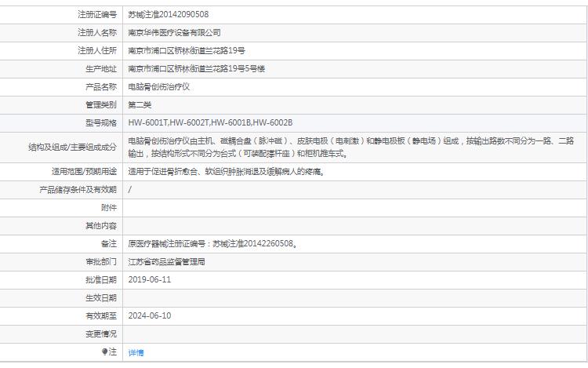Select the slash value for storage conditions

click(x=129, y=189)
